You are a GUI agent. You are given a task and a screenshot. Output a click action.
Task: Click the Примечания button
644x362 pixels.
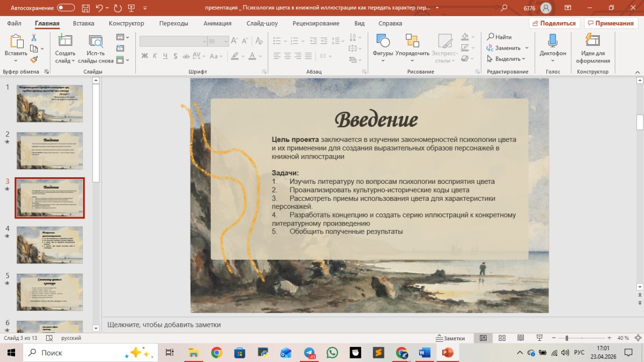[x=611, y=23]
